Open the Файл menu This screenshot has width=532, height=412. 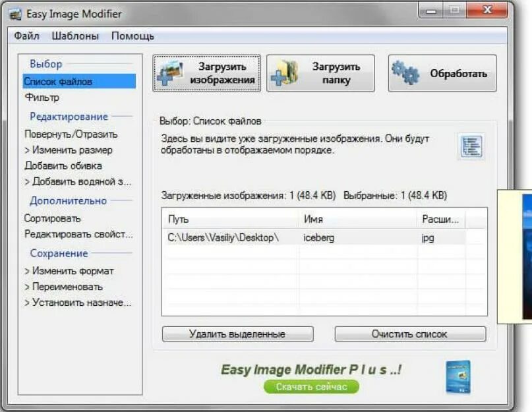(26, 36)
